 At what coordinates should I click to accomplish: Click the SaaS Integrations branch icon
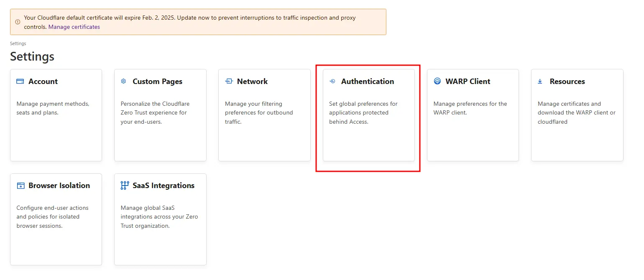click(x=125, y=186)
